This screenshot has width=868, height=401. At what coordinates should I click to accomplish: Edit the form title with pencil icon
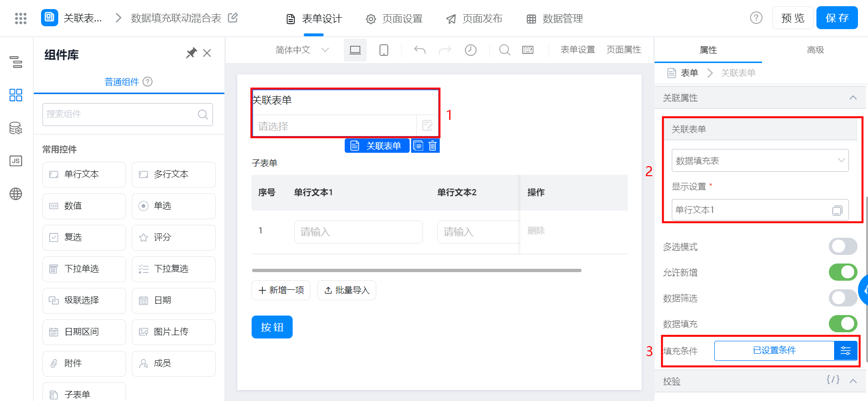coord(233,18)
